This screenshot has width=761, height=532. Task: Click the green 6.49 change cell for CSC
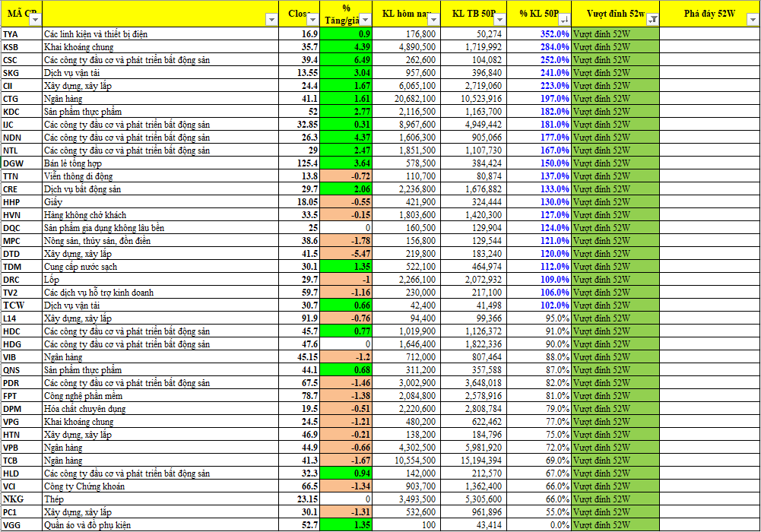346,60
